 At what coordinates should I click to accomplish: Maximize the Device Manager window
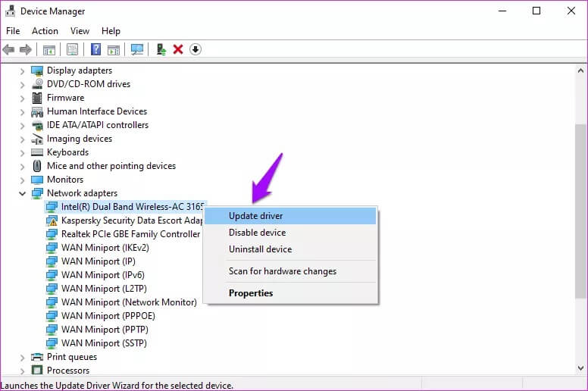(536, 11)
